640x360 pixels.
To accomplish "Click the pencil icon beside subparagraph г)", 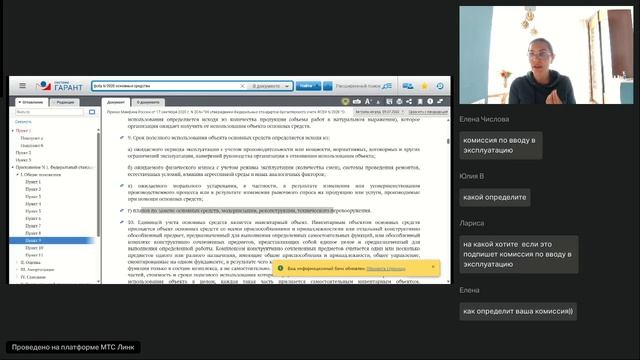I will [122, 211].
